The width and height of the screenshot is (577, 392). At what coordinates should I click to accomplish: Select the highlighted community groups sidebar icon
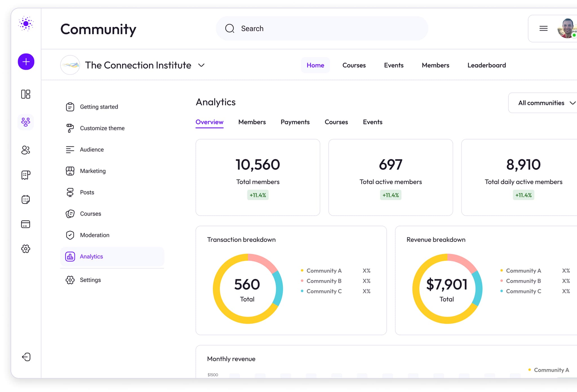[x=26, y=122]
